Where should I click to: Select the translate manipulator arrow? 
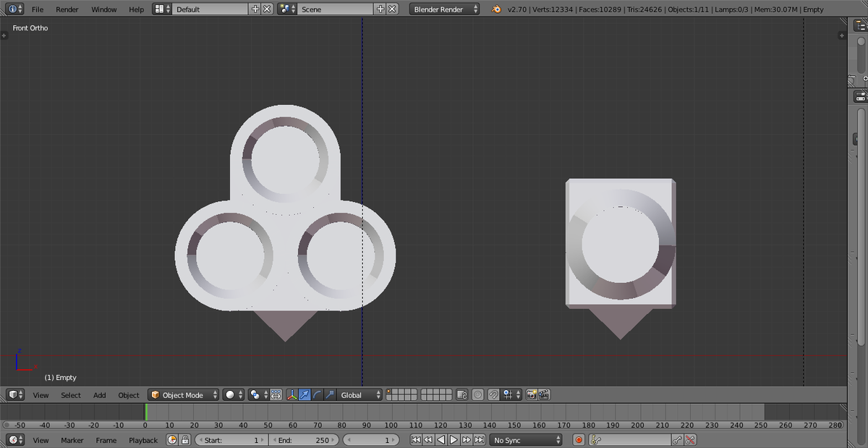[x=305, y=395]
